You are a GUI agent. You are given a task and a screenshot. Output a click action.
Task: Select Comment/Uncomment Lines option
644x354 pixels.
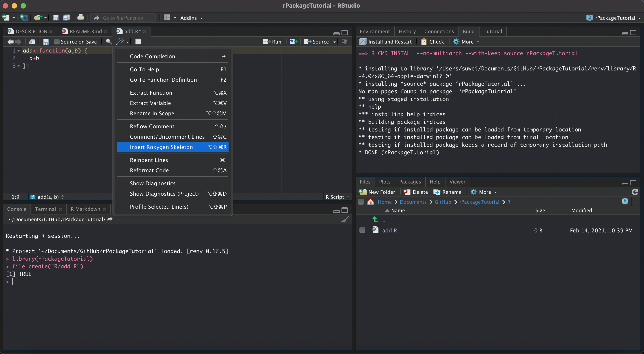tap(167, 136)
